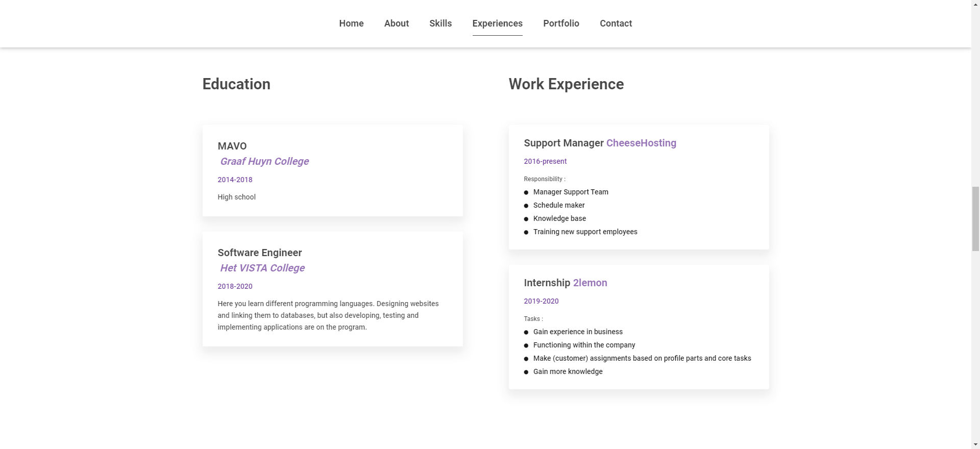Viewport: 980px width, 449px height.
Task: Open the Portfolio section
Action: [x=561, y=23]
